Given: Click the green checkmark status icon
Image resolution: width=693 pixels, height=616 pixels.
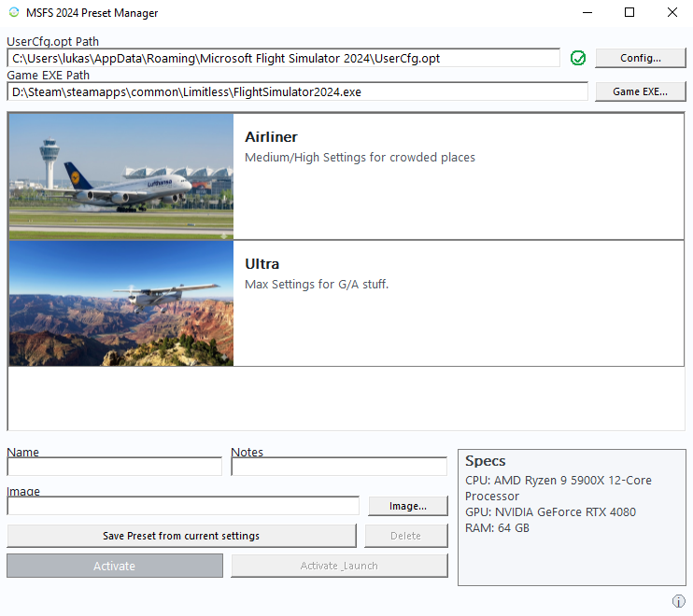Looking at the screenshot, I should 578,58.
